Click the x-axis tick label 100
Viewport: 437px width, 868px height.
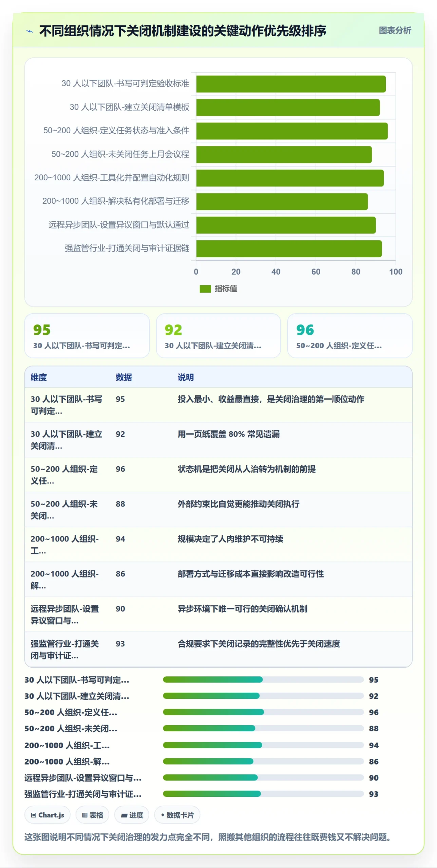pyautogui.click(x=396, y=272)
